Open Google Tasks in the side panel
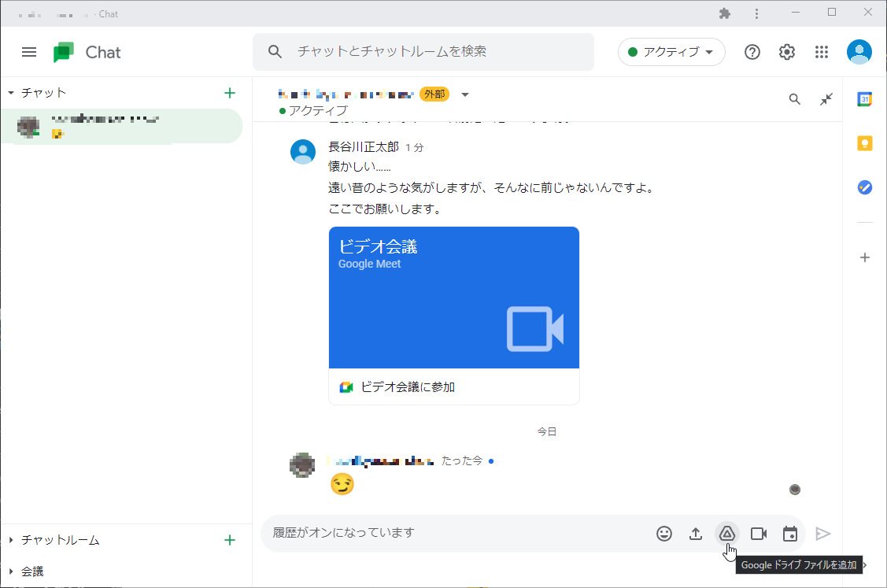This screenshot has height=588, width=887. (x=865, y=187)
